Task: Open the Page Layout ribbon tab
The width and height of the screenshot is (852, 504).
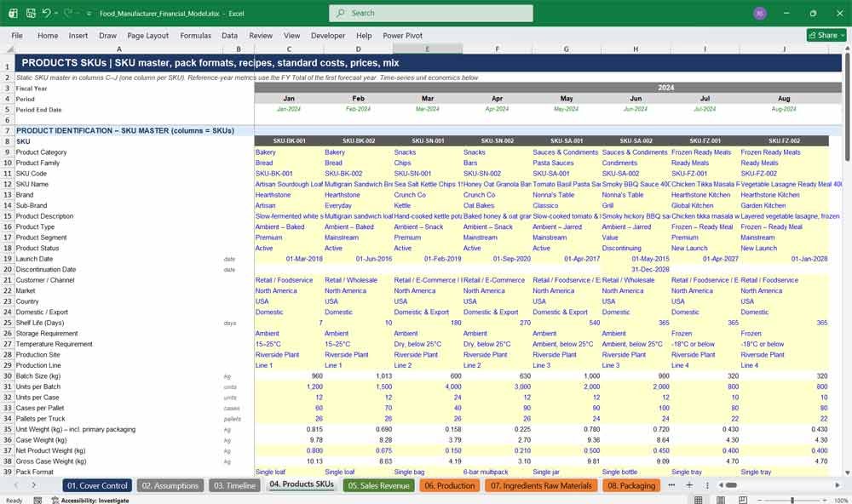Action: coord(147,35)
